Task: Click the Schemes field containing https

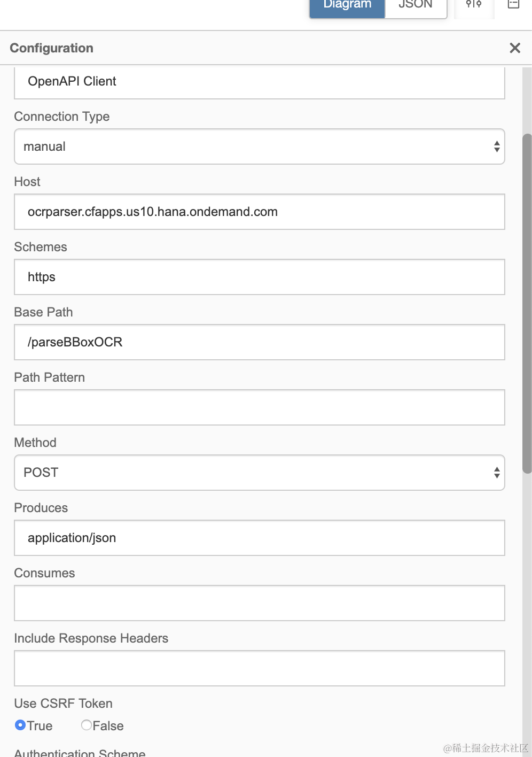Action: [x=259, y=277]
